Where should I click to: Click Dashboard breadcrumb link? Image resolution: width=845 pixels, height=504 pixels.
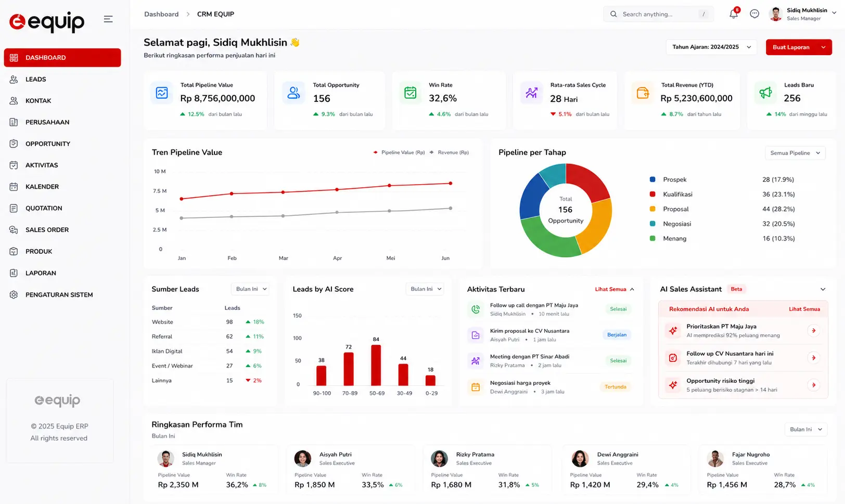pyautogui.click(x=161, y=14)
